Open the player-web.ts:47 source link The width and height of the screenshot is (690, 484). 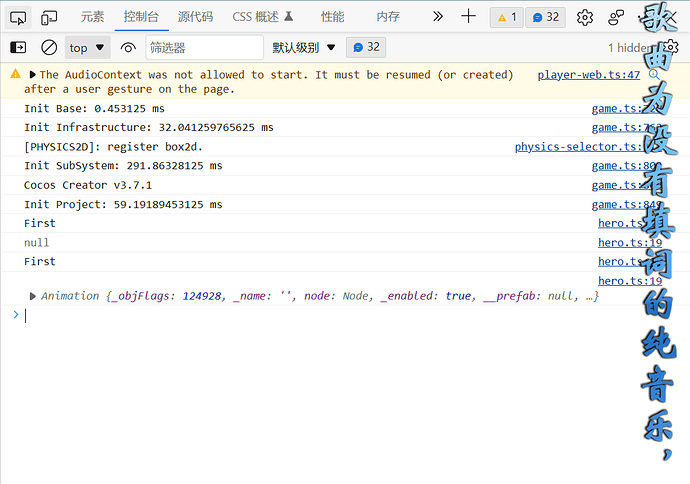tap(588, 75)
